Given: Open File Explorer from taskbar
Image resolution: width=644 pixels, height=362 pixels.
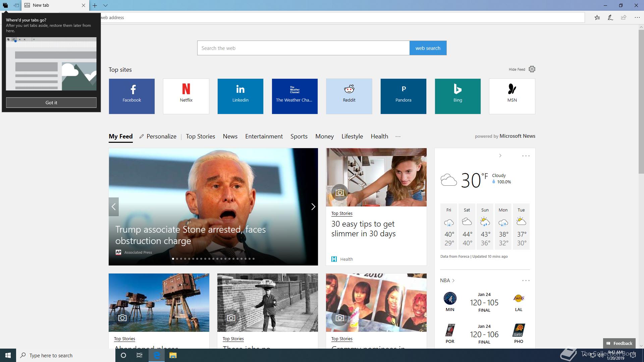Looking at the screenshot, I should click(173, 355).
